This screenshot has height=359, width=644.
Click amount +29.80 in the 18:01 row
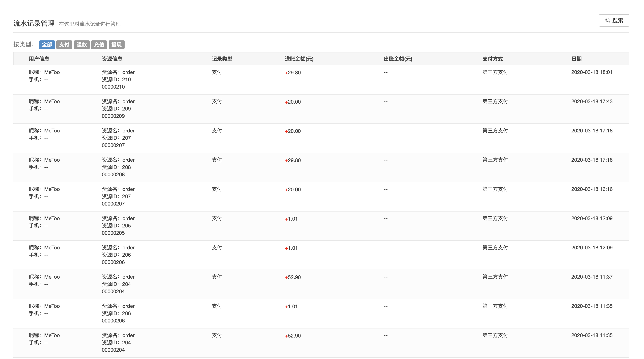(x=293, y=72)
